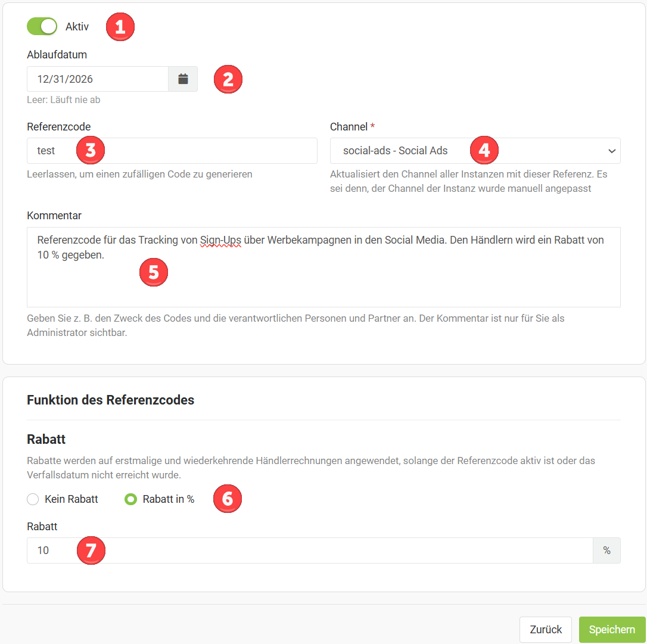
Task: Open the calendar date picker icon
Action: (183, 79)
